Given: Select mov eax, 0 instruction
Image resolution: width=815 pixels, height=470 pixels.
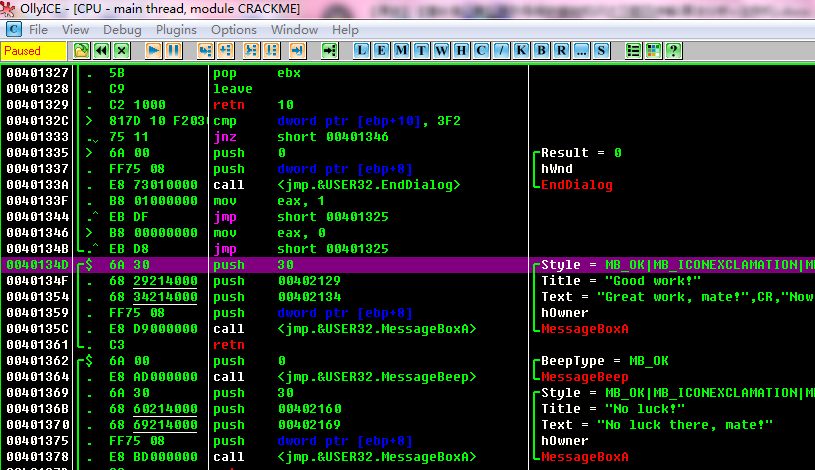Looking at the screenshot, I should 269,232.
